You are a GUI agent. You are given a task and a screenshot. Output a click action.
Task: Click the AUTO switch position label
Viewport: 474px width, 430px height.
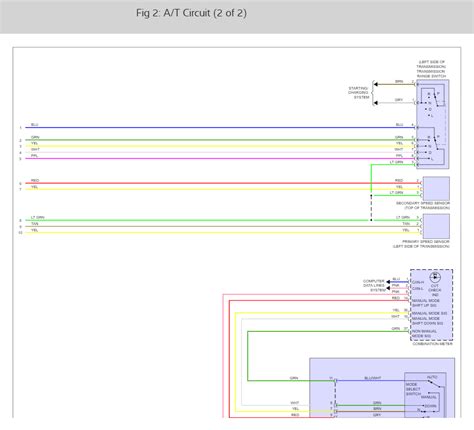(x=432, y=377)
